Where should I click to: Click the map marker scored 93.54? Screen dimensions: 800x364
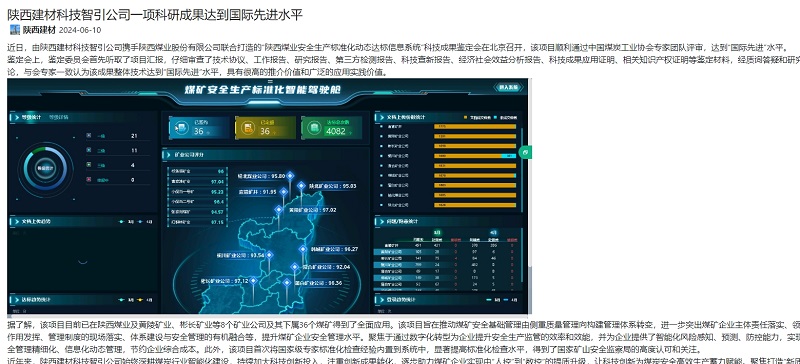[x=270, y=255]
